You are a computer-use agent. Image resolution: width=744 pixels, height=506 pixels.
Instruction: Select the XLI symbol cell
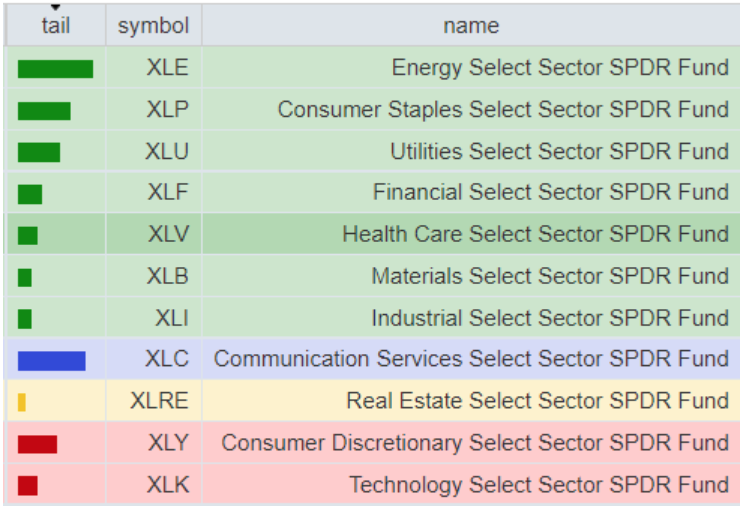(171, 319)
